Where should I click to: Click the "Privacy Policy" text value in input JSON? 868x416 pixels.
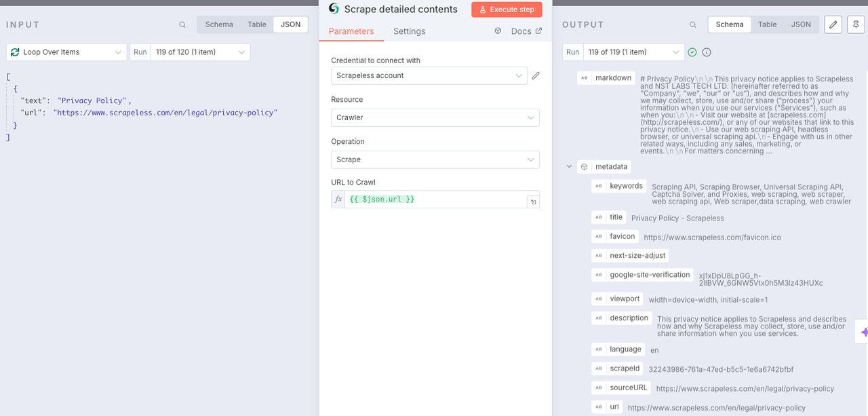[x=92, y=100]
